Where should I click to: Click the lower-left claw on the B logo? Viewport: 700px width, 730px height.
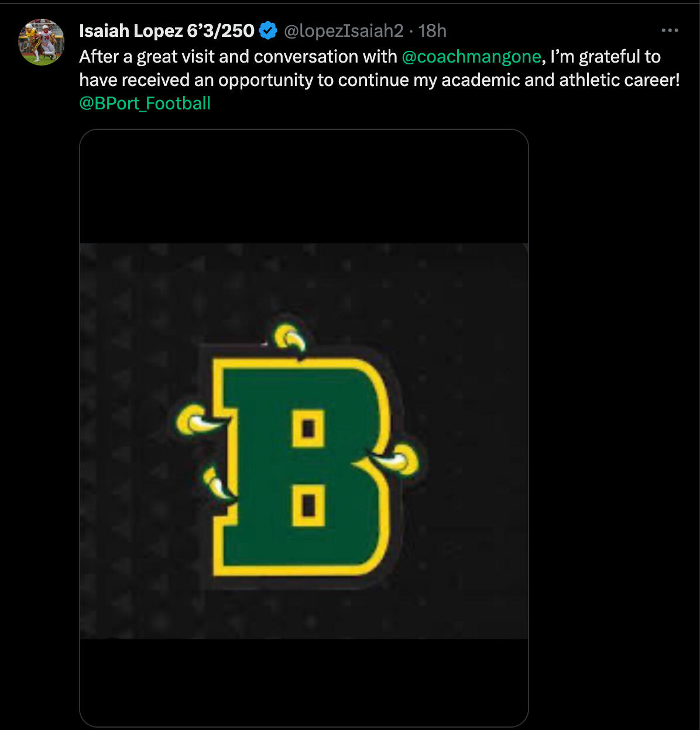[215, 483]
